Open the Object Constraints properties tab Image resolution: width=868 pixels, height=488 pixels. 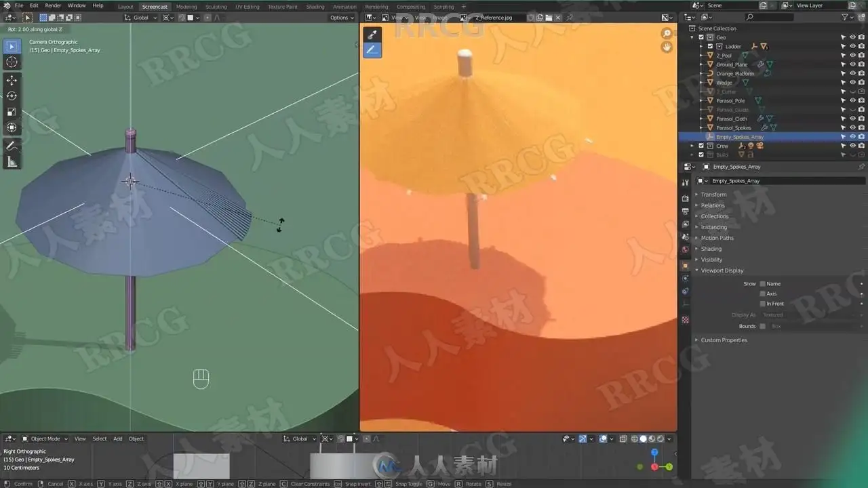[x=685, y=291]
